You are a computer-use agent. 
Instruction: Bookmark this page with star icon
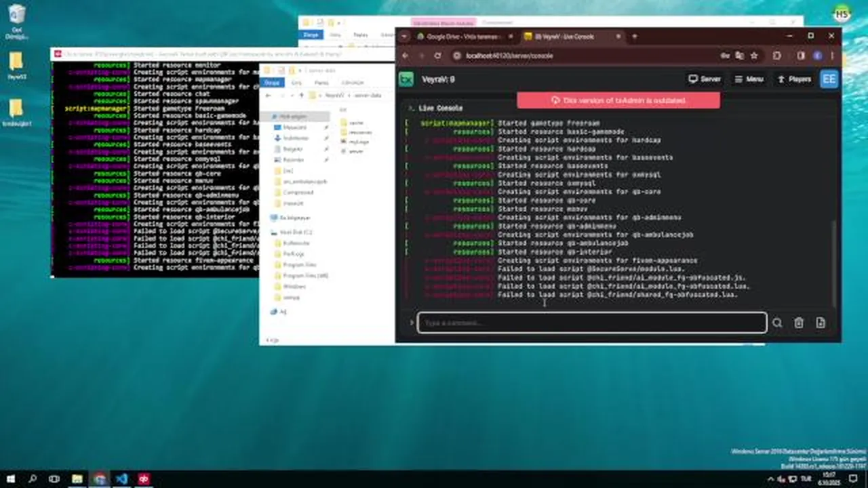(754, 56)
